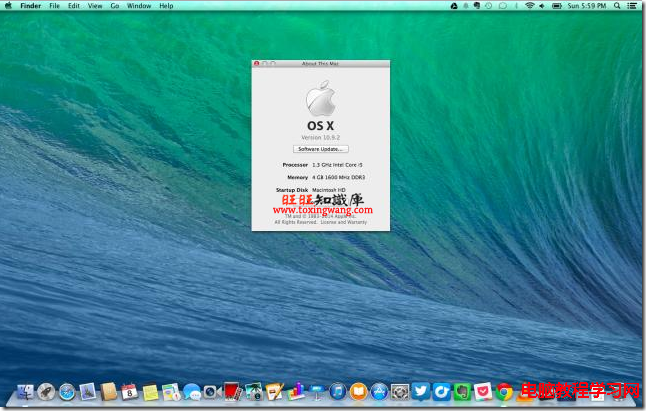The height and width of the screenshot is (411, 646).
Task: Open Reminders icon in the Dock
Action: tap(171, 392)
